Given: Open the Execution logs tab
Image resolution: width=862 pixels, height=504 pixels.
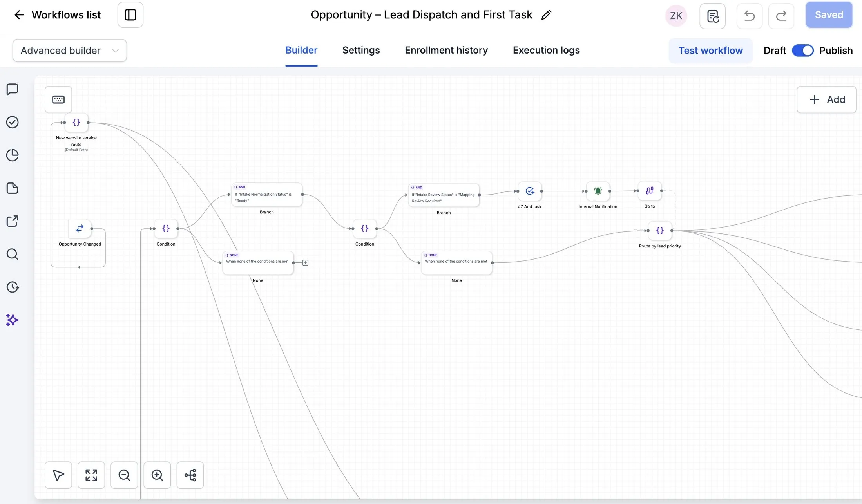Looking at the screenshot, I should tap(546, 51).
